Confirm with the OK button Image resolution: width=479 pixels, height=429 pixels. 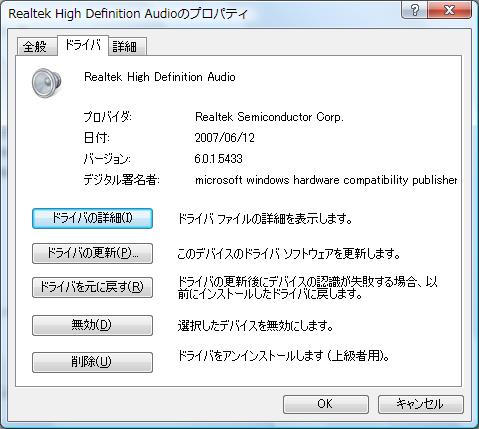(325, 404)
